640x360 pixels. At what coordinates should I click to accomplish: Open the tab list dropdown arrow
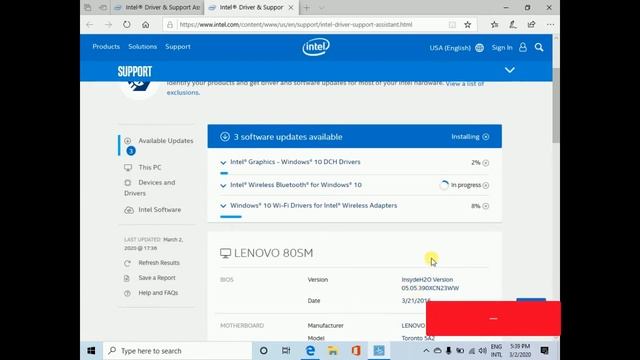coord(322,7)
